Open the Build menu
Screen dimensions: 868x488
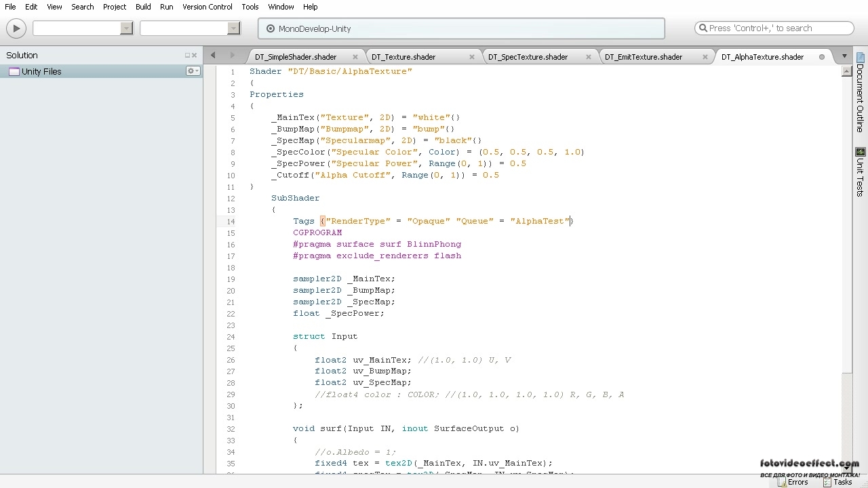tap(143, 7)
